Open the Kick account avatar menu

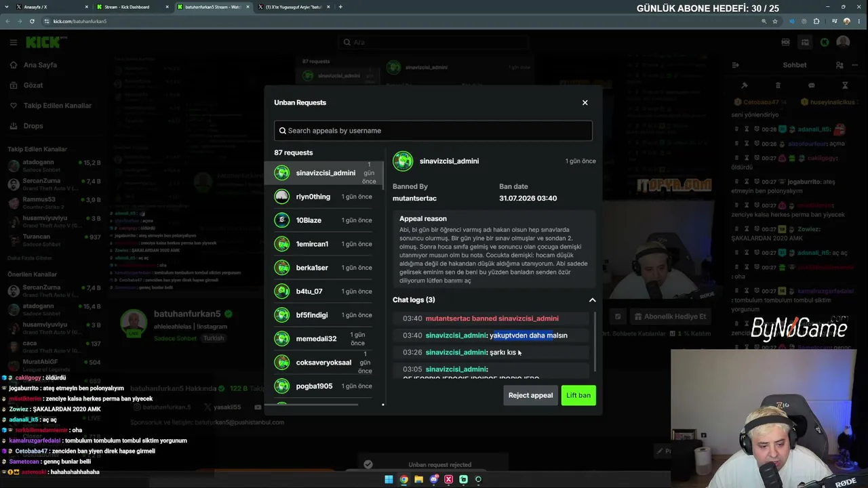[x=843, y=42]
